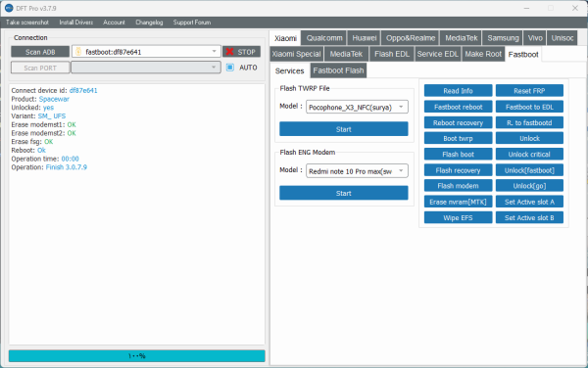Switch to the Unisoc tab
This screenshot has width=588, height=368.
click(563, 38)
